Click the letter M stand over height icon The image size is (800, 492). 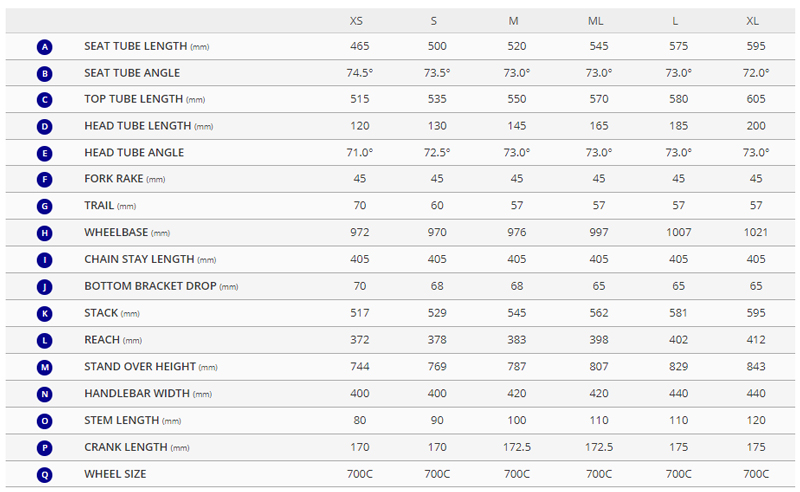click(x=44, y=367)
